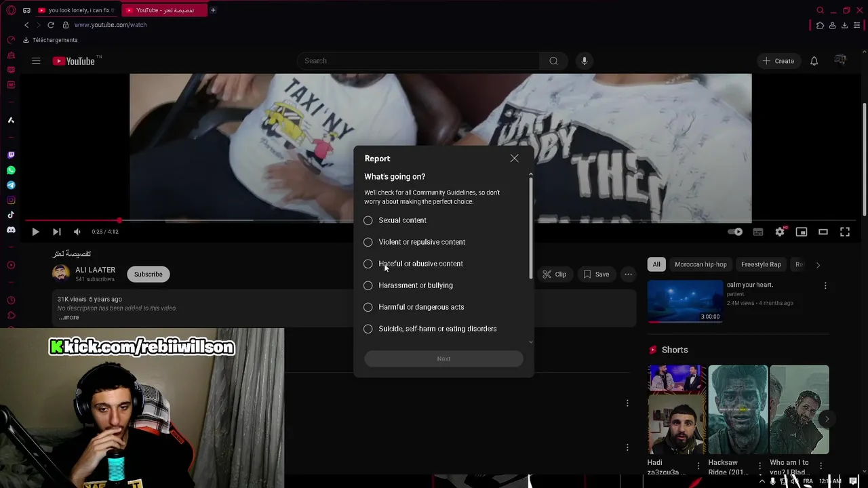
Task: Open the account avatar menu
Action: (840, 61)
